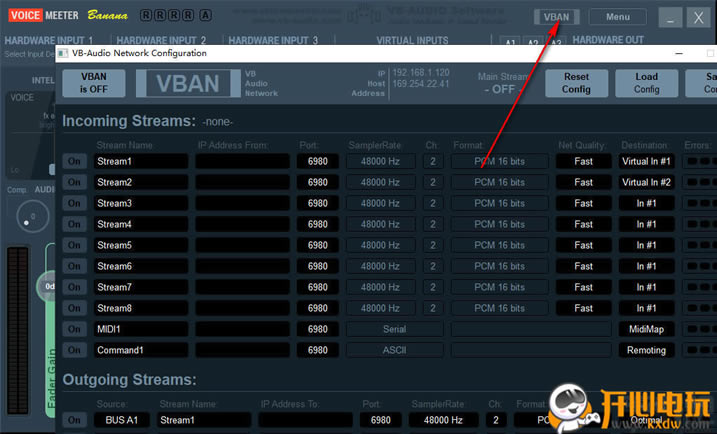Open Destination Virtual In #2 selector
Screen dimensions: 717x434
tap(646, 182)
